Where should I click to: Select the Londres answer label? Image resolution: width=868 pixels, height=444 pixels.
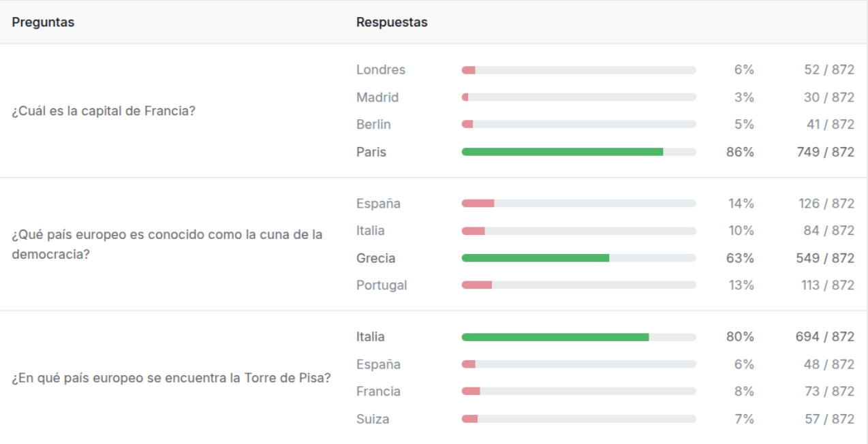pyautogui.click(x=381, y=70)
